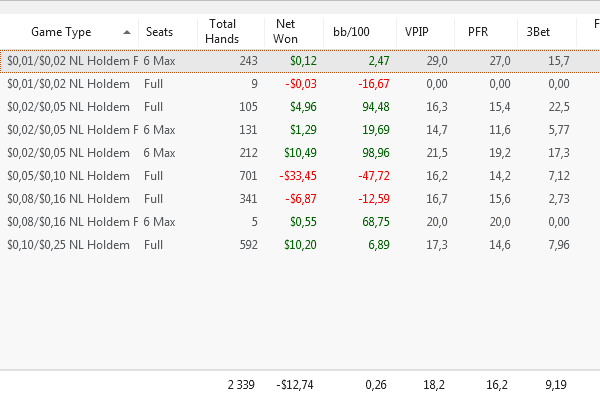Sort by PFR column header
The height and width of the screenshot is (398, 600).
[486, 32]
